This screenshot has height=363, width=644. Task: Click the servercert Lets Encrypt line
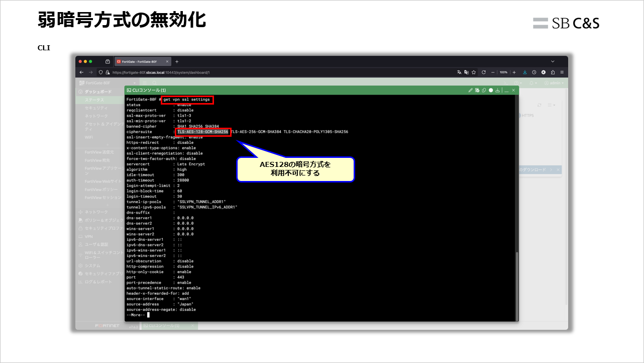(x=166, y=164)
